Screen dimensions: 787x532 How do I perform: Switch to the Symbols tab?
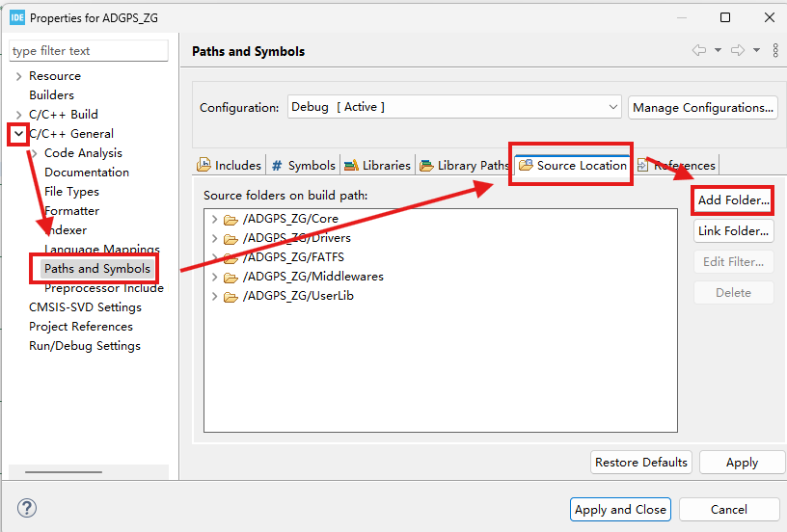click(303, 165)
